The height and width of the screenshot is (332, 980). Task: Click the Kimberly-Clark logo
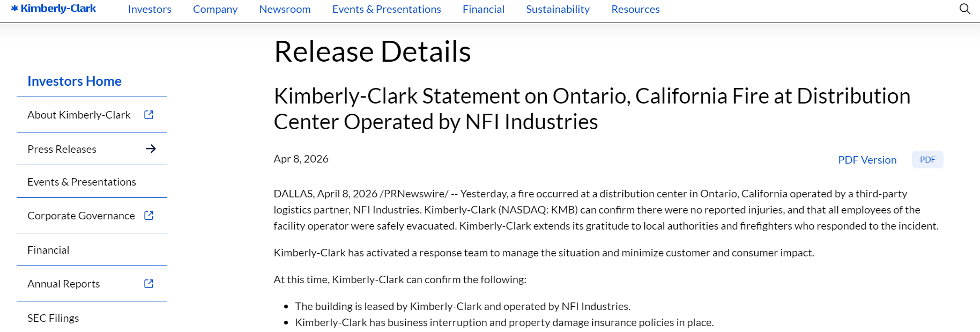point(54,9)
